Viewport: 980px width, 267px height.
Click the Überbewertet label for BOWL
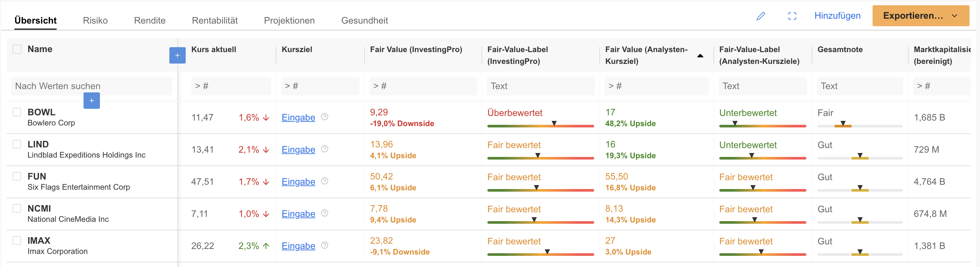(x=515, y=113)
